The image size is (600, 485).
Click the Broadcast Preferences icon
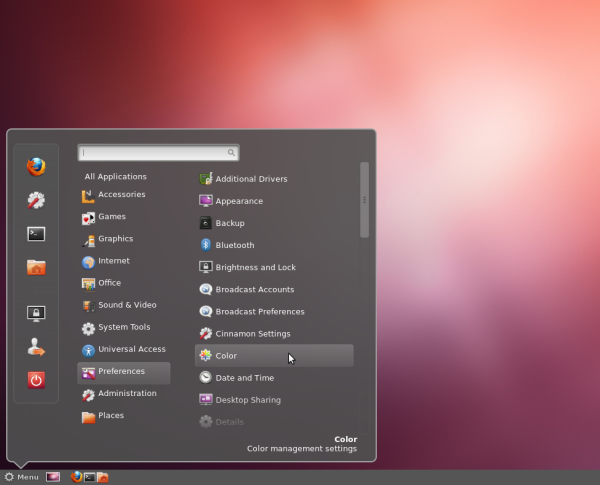coord(205,312)
